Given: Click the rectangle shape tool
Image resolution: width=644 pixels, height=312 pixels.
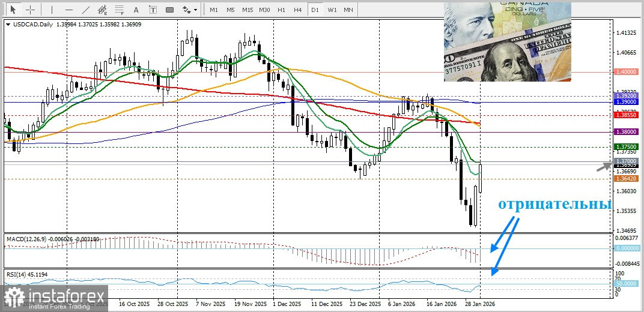Looking at the screenshot, I should [169, 10].
